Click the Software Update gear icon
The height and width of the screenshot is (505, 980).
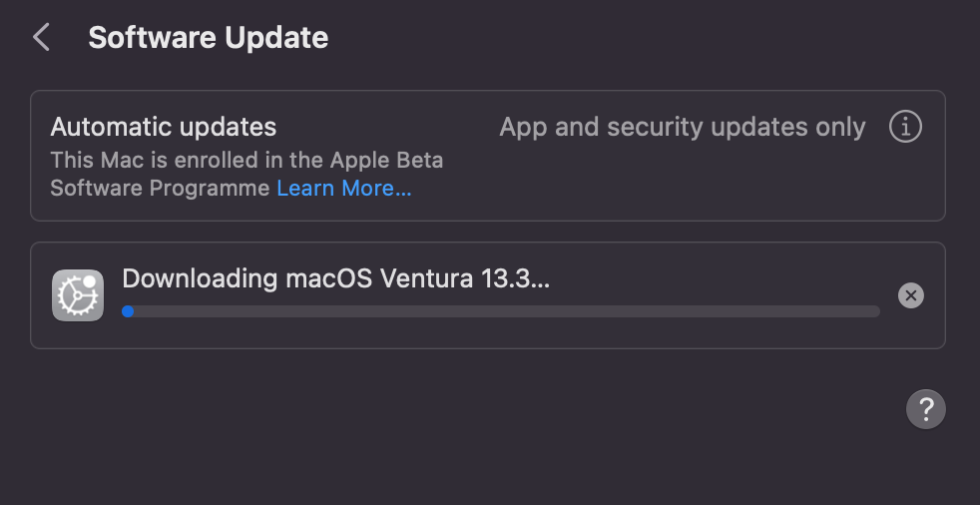(x=77, y=295)
